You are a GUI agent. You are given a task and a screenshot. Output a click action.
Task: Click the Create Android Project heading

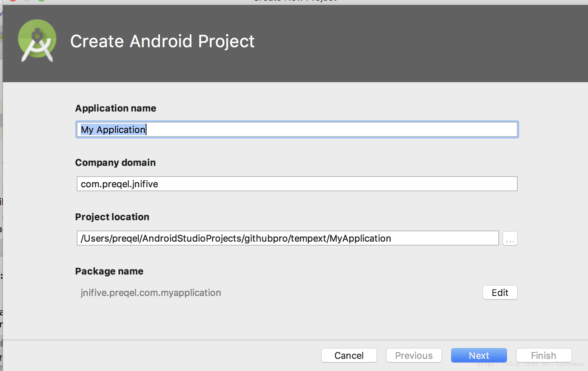click(x=162, y=41)
